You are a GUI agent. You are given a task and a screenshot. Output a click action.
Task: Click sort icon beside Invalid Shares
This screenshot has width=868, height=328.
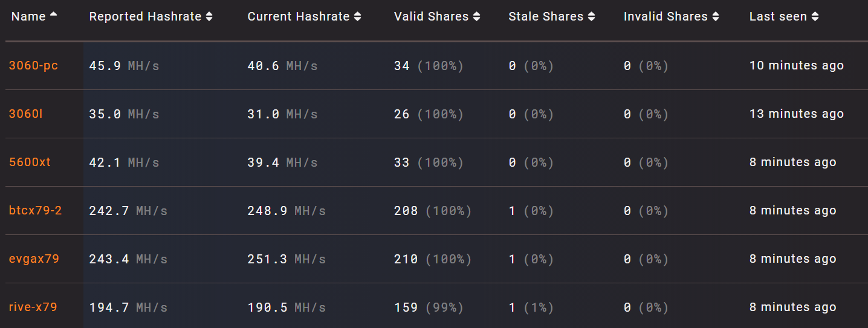pos(716,17)
